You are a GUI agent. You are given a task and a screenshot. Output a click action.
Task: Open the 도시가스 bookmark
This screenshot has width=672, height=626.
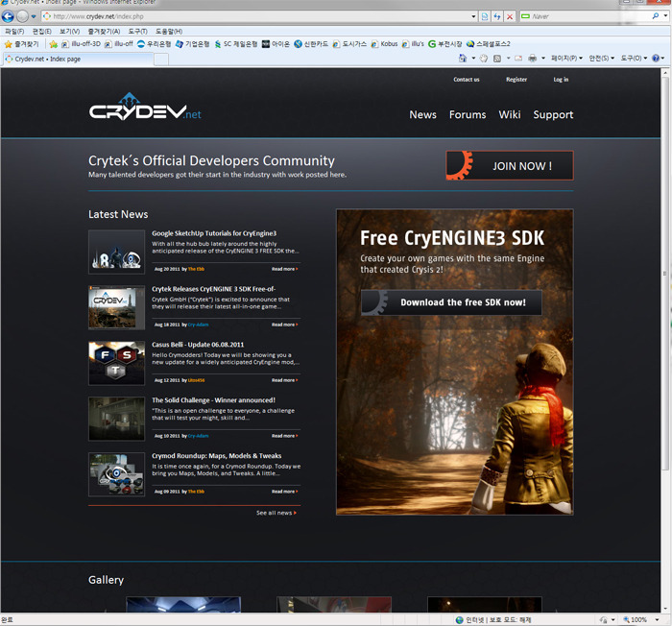pos(349,44)
